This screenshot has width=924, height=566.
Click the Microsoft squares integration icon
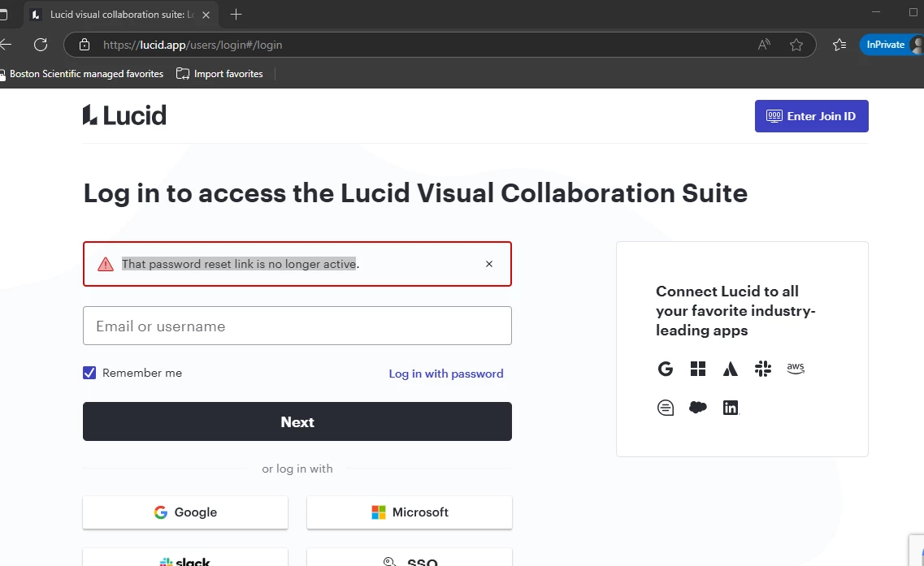[698, 369]
